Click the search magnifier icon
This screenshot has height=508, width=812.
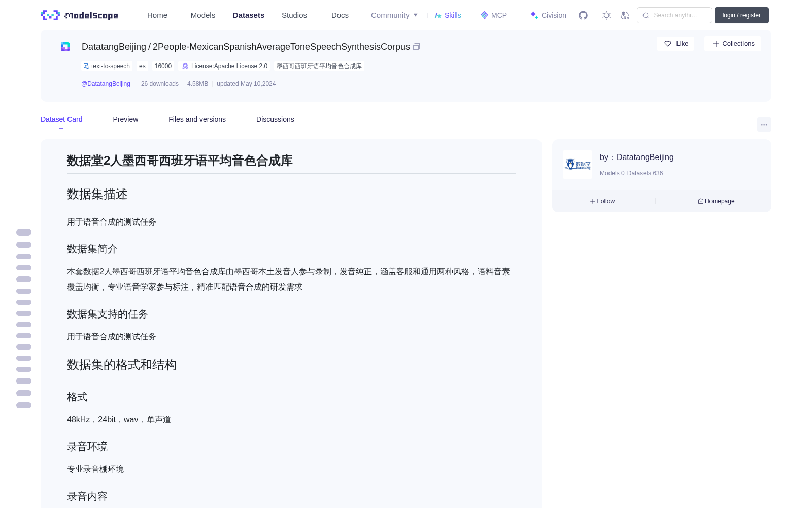pyautogui.click(x=646, y=15)
